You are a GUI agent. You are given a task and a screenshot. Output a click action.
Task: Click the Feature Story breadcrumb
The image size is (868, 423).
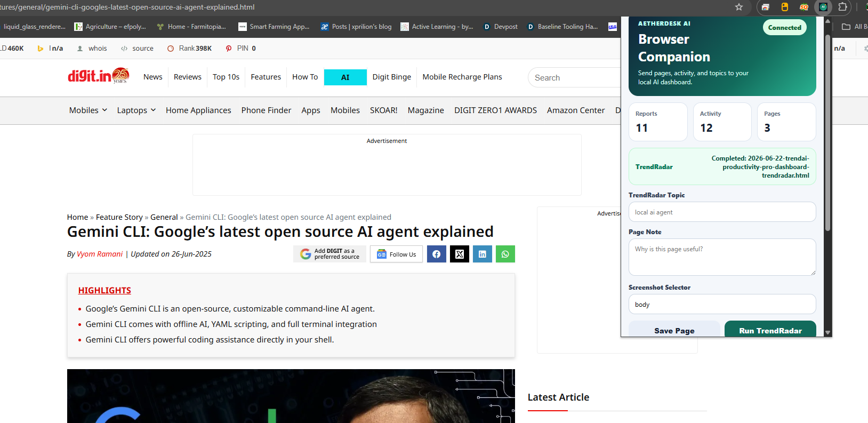click(119, 217)
